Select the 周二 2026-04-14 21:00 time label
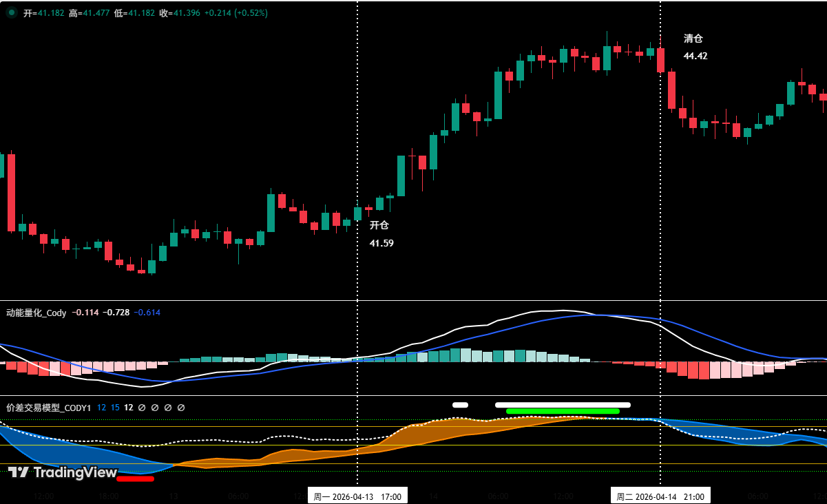827x504 pixels. point(662,495)
